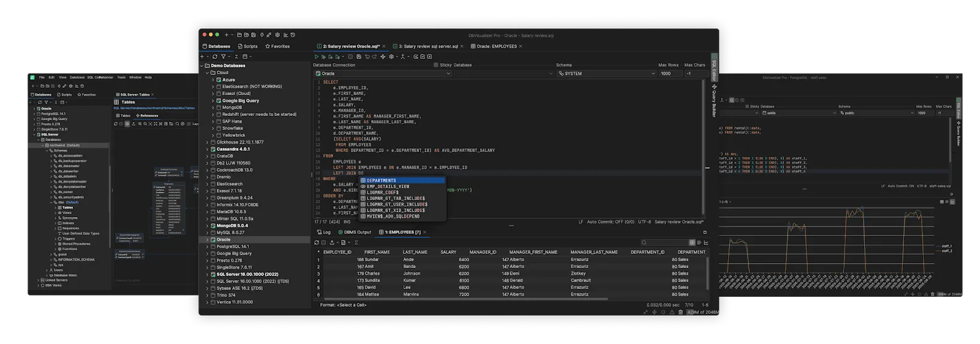Select the Snowflake connection
This screenshot has height=344, width=980.
(x=232, y=128)
